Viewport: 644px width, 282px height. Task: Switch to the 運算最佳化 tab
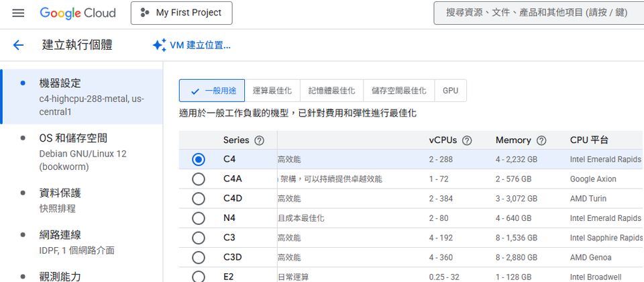(x=272, y=91)
